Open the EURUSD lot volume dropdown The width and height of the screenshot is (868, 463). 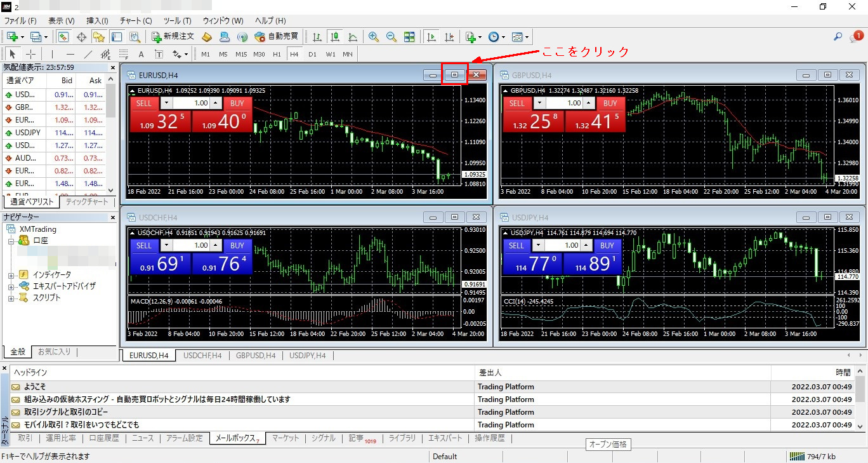[x=166, y=103]
